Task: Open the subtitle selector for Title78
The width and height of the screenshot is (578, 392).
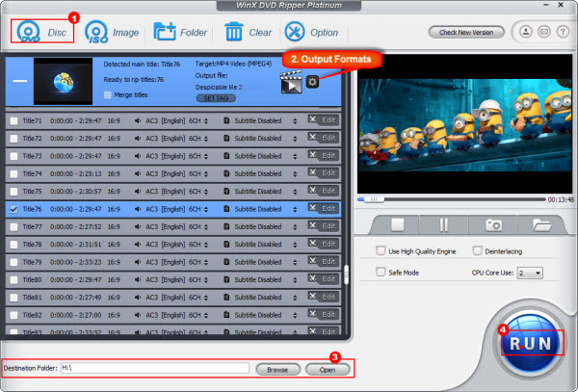Action: [x=295, y=245]
